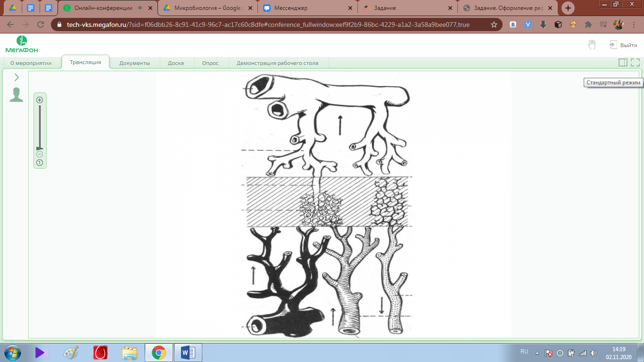Click the address bar URL

(x=268, y=25)
